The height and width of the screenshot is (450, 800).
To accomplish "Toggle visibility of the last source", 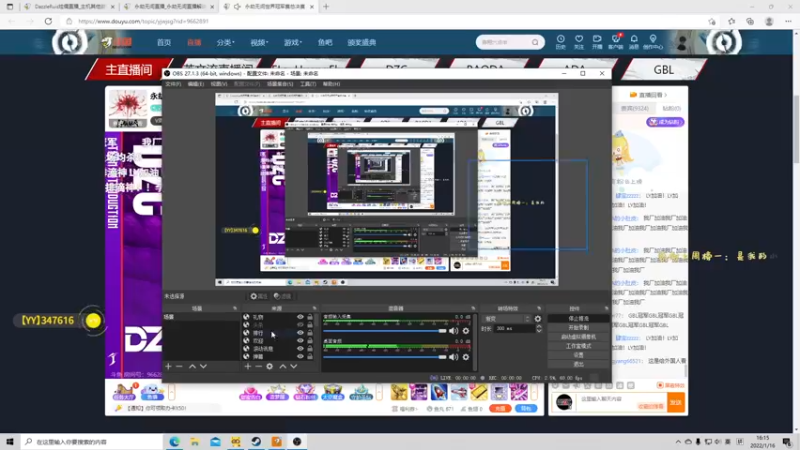I will 301,357.
